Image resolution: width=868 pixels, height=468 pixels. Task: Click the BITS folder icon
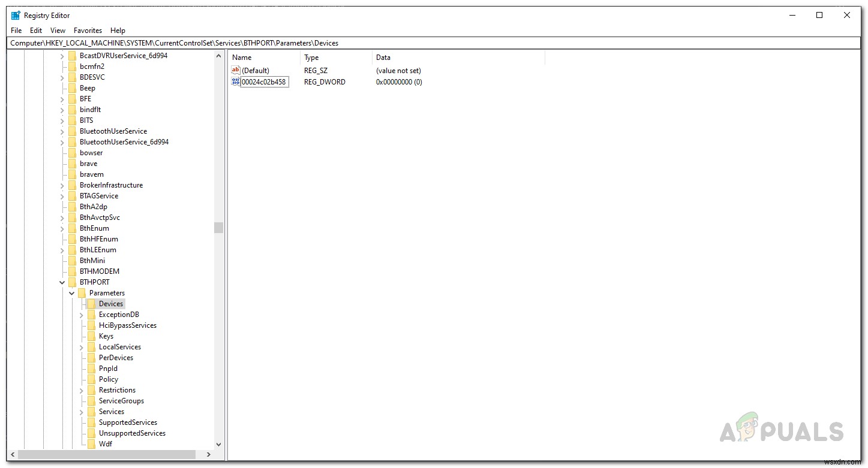(72, 120)
